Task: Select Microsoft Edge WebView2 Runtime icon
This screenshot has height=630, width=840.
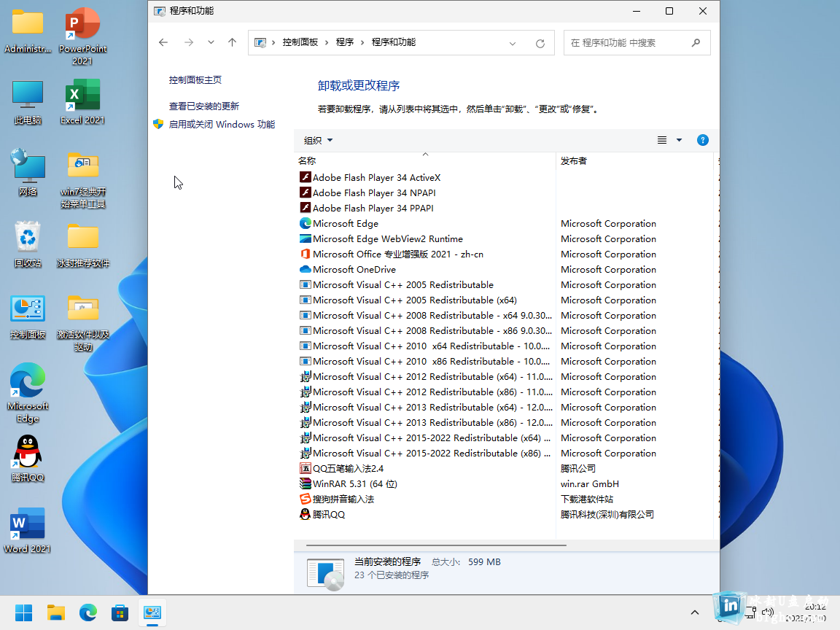Action: point(306,239)
